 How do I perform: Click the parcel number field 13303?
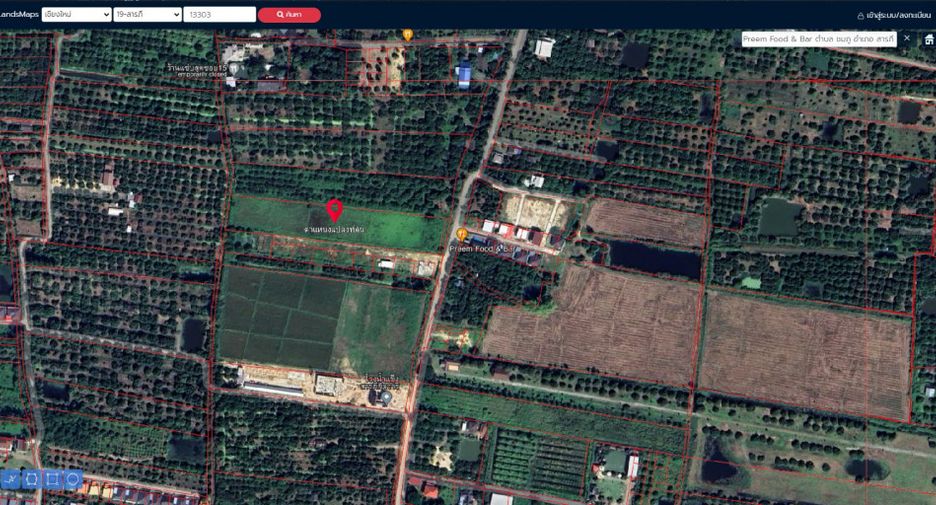(220, 14)
